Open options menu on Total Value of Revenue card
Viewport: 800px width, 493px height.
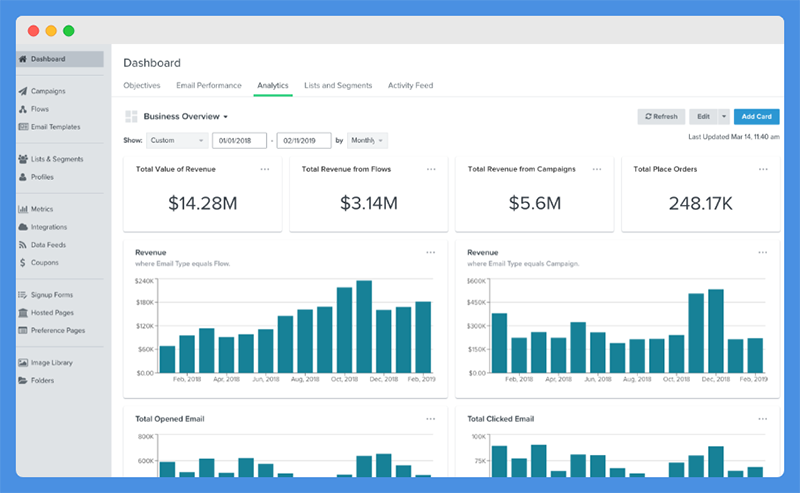265,169
